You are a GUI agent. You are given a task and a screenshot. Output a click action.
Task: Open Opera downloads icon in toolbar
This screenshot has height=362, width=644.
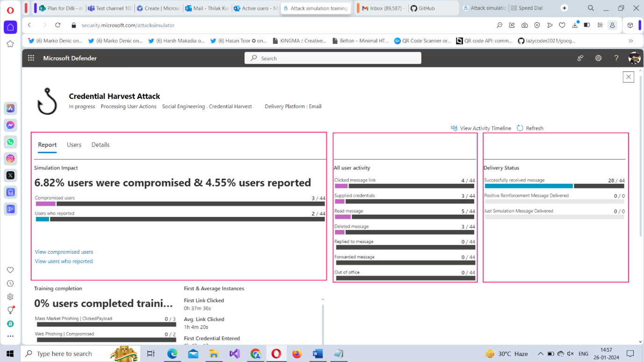tap(575, 25)
